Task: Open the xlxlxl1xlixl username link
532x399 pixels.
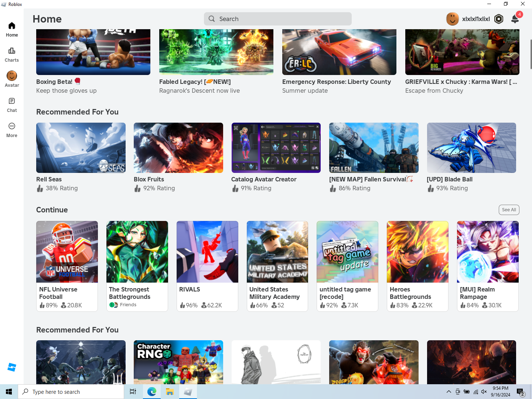Action: tap(476, 19)
